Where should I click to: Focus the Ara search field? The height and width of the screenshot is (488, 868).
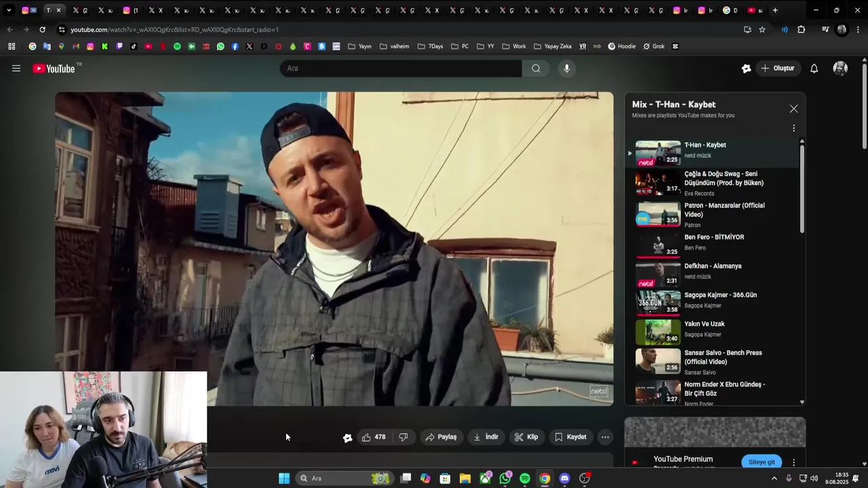(x=401, y=68)
